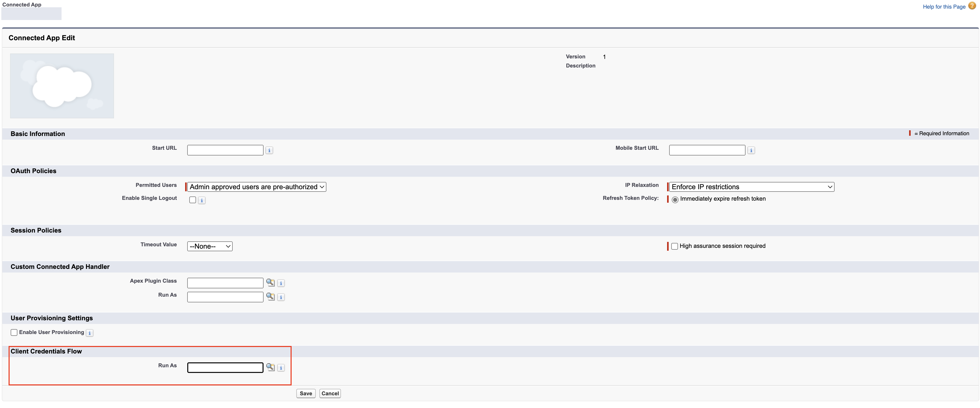Enable the User Provisioning checkbox

pyautogui.click(x=14, y=333)
